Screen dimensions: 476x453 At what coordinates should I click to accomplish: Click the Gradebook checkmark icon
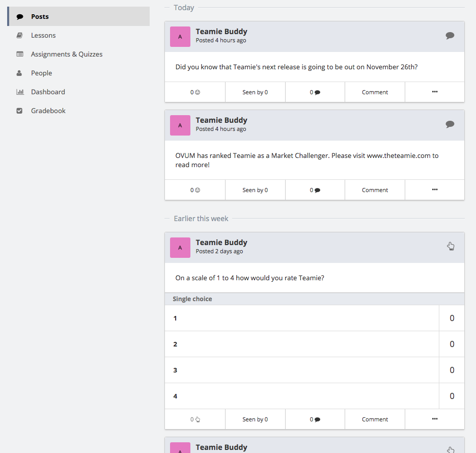[x=19, y=111]
